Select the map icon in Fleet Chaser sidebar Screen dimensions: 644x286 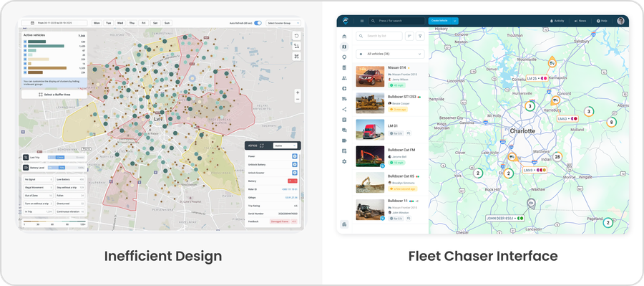click(x=344, y=47)
